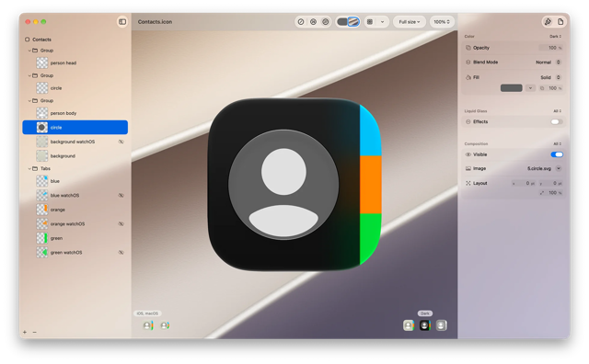The height and width of the screenshot is (364, 589).
Task: Turn off the Visible switch
Action: (557, 154)
